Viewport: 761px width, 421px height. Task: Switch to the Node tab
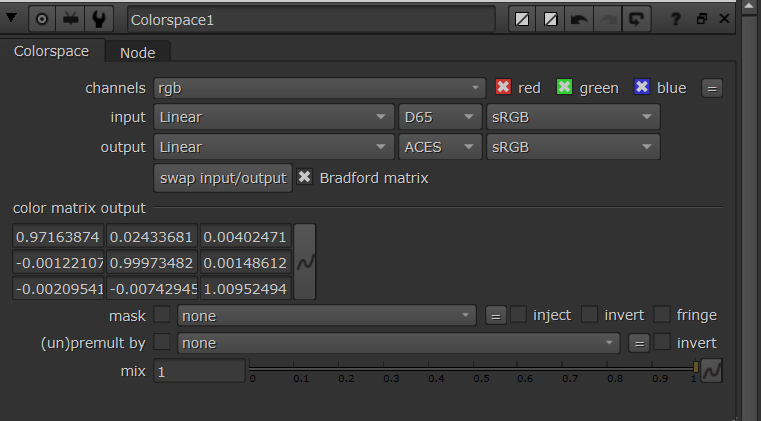[138, 52]
